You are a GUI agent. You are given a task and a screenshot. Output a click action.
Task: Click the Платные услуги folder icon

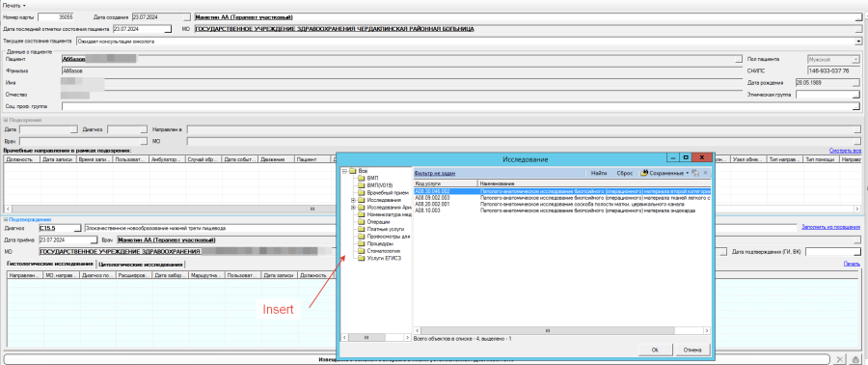click(x=361, y=229)
